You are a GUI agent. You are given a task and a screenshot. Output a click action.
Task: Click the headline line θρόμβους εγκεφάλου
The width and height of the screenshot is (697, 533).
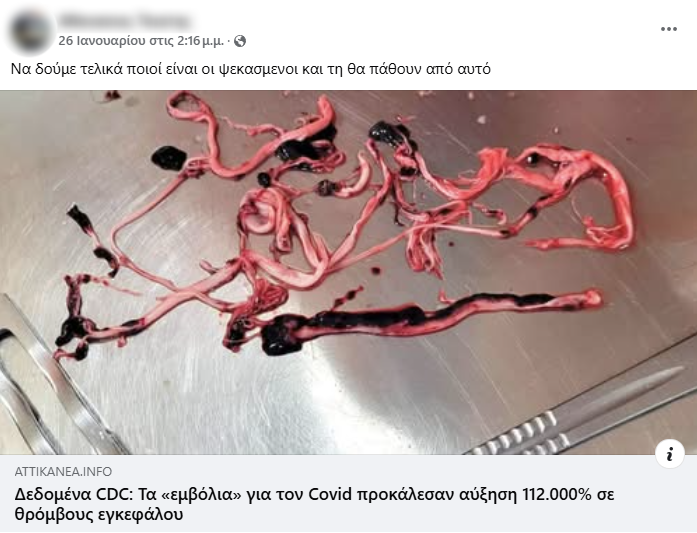tap(99, 515)
